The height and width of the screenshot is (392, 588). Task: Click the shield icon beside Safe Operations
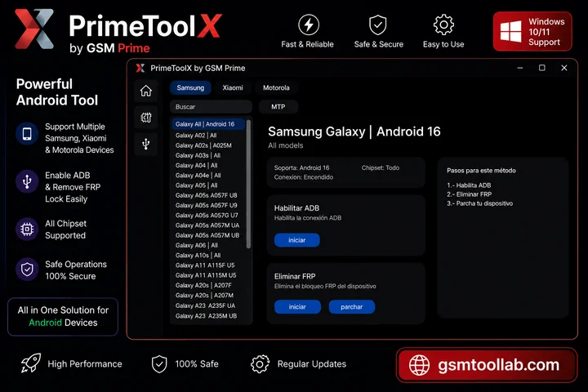coord(27,269)
